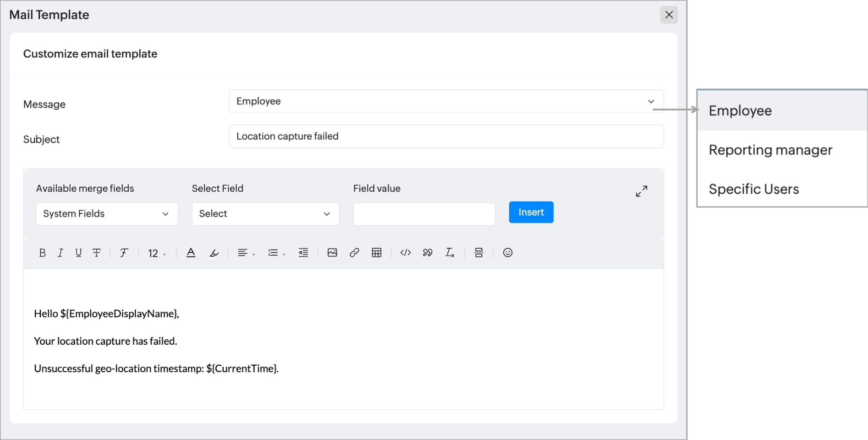Clear text formatting
Image resolution: width=868 pixels, height=440 pixels.
[x=450, y=253]
